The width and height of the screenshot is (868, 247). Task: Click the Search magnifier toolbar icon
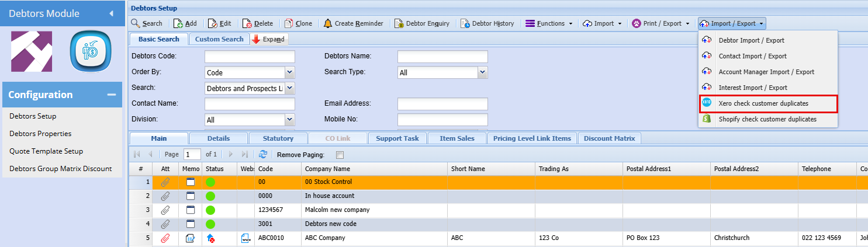coord(136,24)
